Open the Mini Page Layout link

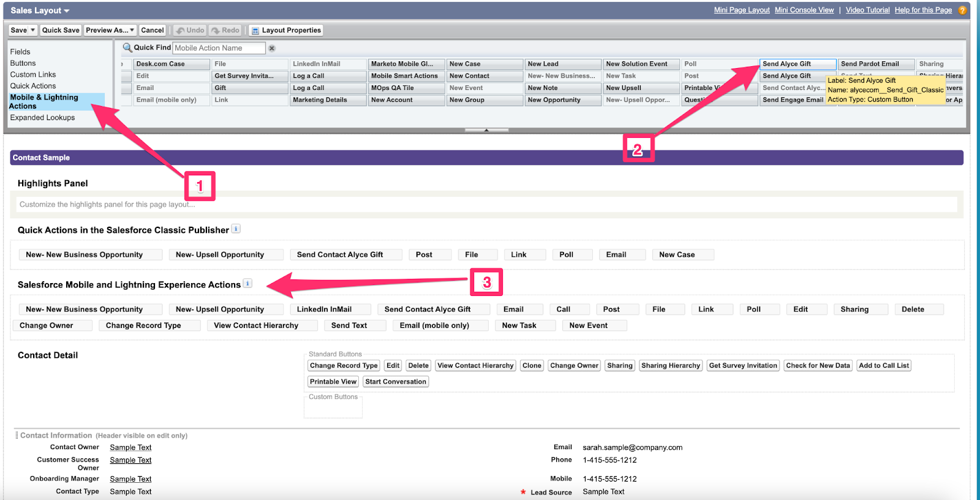[742, 10]
